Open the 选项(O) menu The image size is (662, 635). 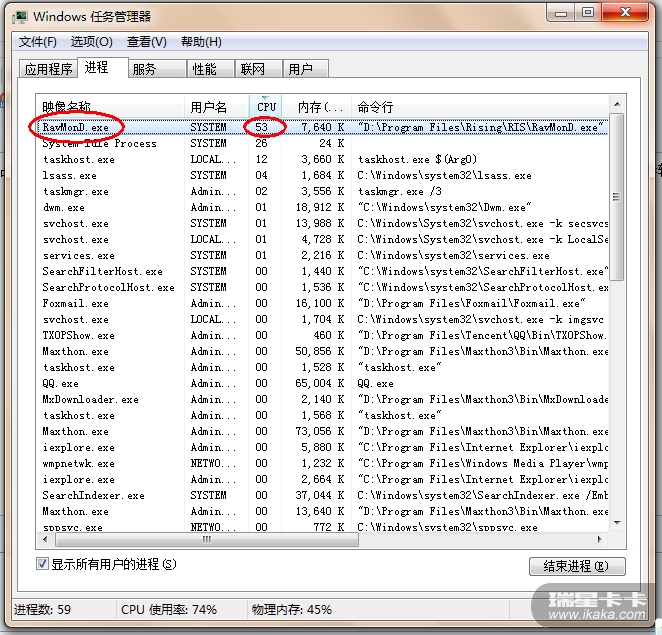tap(92, 42)
